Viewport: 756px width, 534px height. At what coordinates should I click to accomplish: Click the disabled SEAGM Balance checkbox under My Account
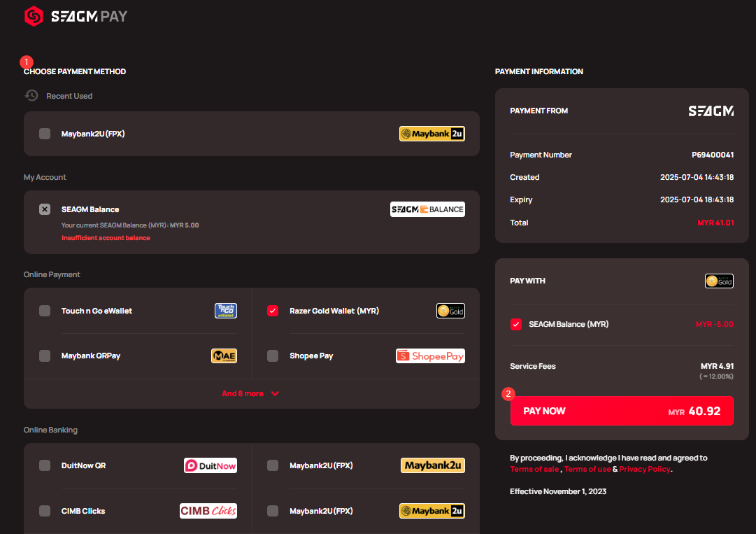pos(45,209)
